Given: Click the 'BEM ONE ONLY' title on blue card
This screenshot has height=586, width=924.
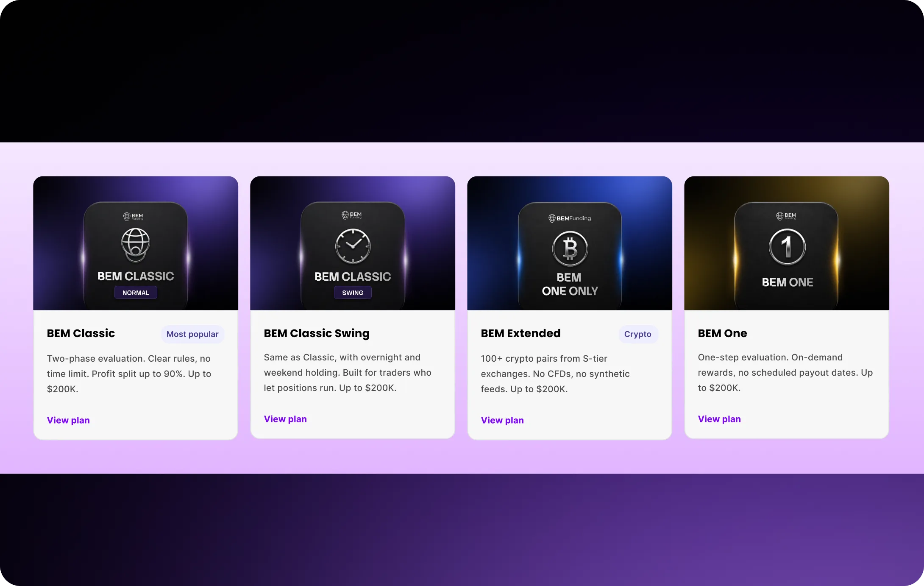Looking at the screenshot, I should tap(570, 284).
